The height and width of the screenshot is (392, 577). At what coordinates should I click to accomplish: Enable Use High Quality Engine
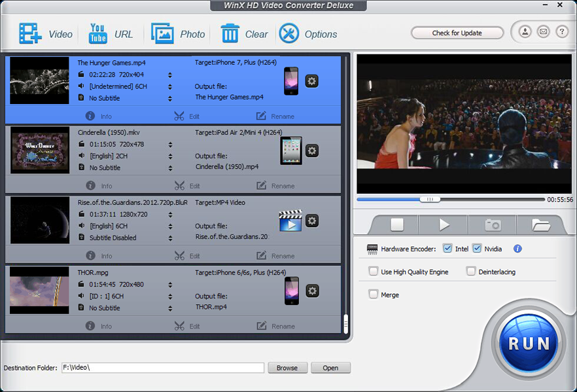373,272
